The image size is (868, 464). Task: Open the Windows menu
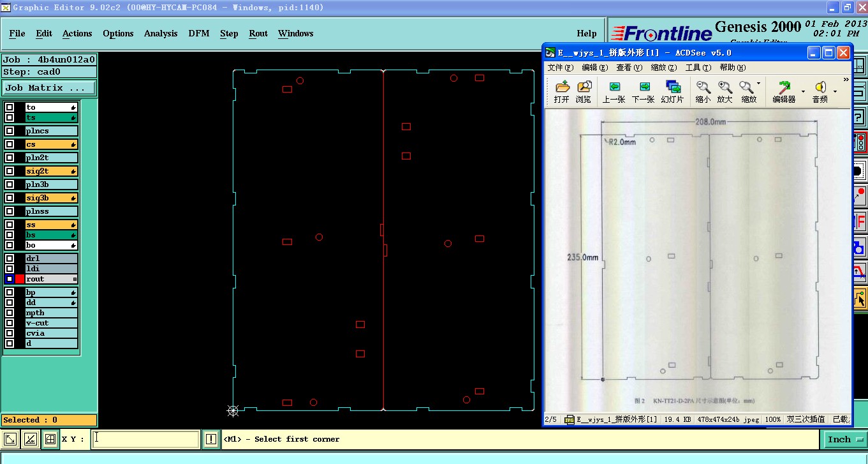(x=296, y=33)
